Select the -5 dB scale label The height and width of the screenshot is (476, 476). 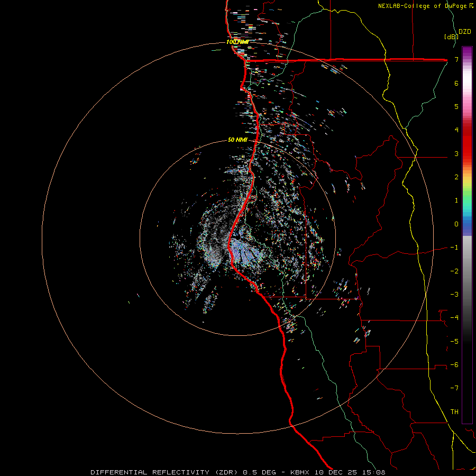[x=454, y=342]
